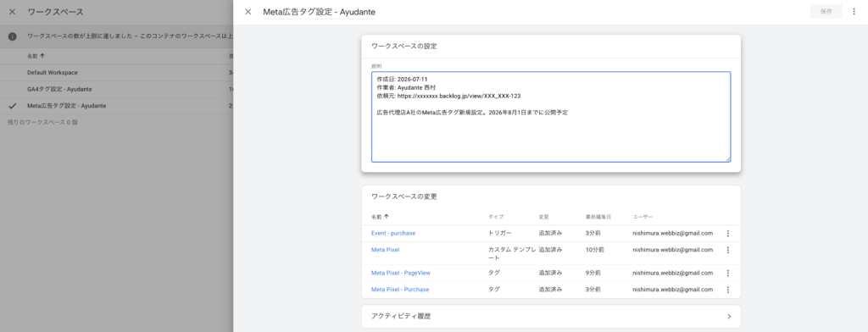Viewport: 868px width, 332px height.
Task: Open the row menu for Meta Pixel template
Action: click(728, 250)
